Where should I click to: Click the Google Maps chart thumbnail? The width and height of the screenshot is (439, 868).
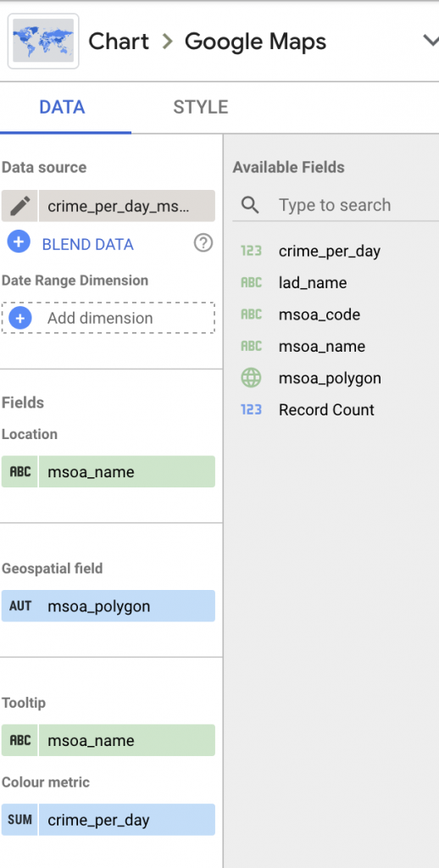pos(43,41)
